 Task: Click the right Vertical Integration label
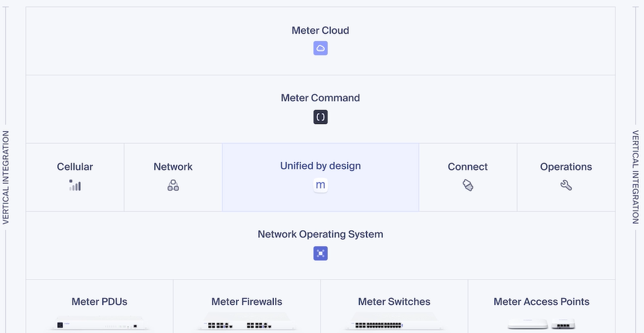636,177
